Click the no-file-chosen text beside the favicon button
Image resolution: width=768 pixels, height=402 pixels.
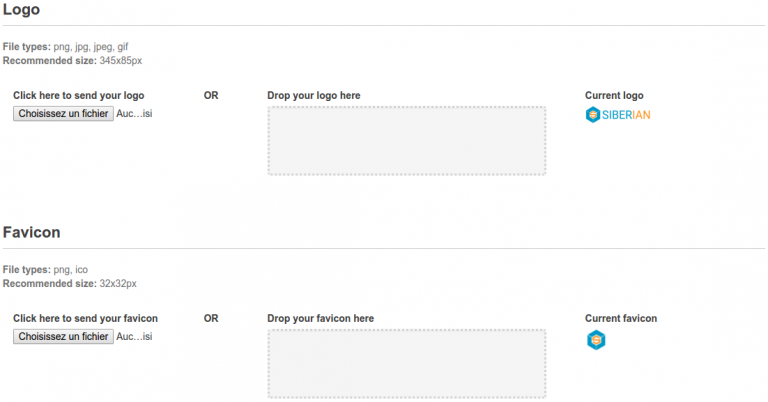click(x=135, y=337)
